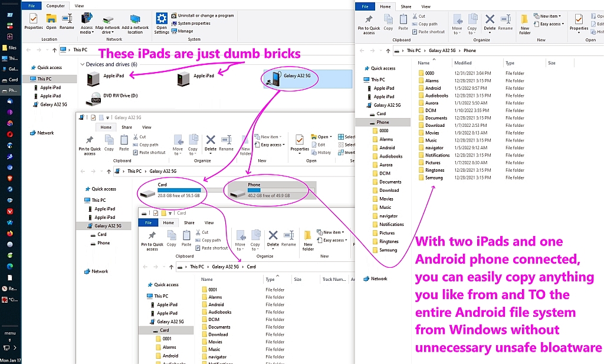Viewport: 604px width, 364px height.
Task: Select Ringtones in Phone window navigation tree
Action: point(389,241)
